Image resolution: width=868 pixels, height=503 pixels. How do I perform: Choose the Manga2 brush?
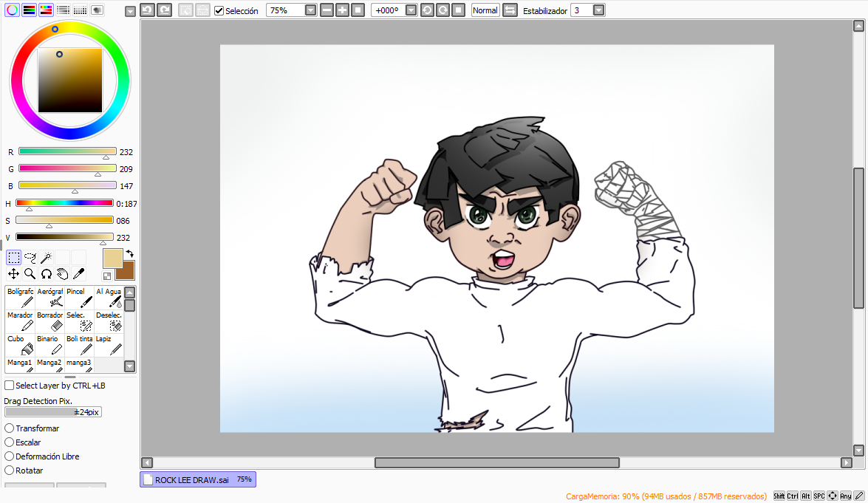click(49, 365)
